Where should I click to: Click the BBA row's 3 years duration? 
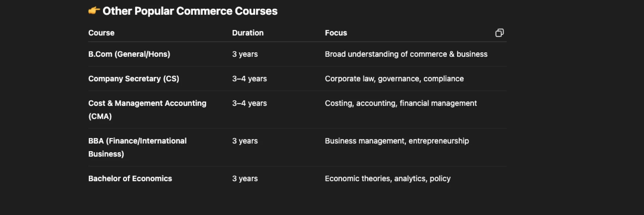(245, 141)
